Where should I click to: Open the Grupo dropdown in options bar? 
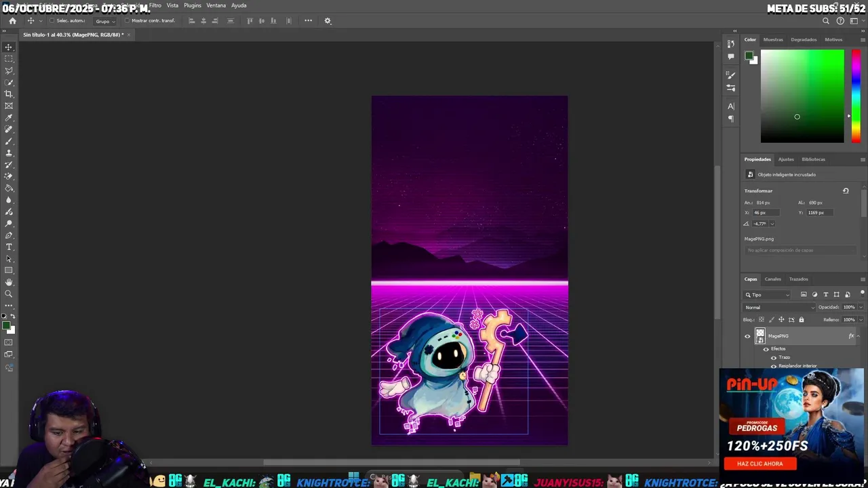(x=105, y=21)
